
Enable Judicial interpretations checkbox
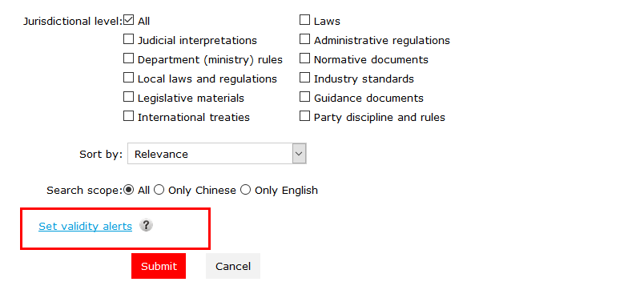[128, 39]
